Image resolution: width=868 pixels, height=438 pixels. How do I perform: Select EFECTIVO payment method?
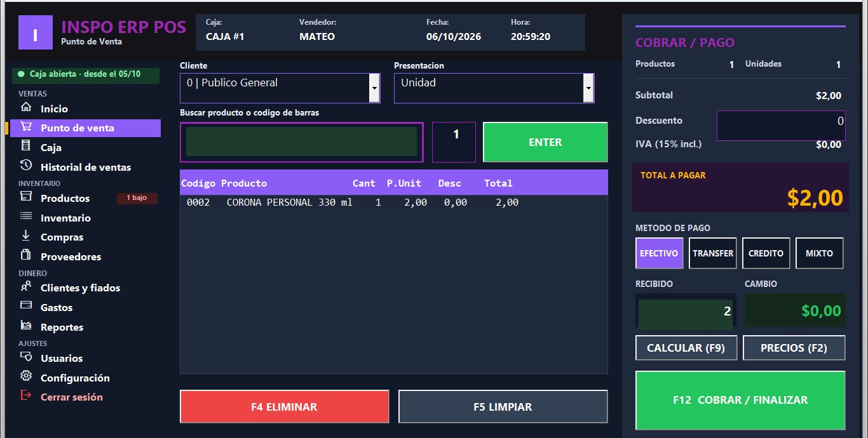(659, 253)
